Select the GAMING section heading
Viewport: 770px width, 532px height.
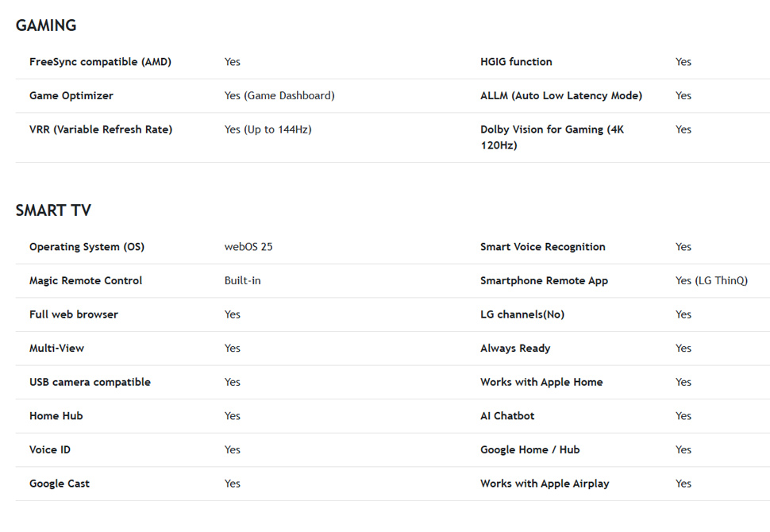click(46, 25)
